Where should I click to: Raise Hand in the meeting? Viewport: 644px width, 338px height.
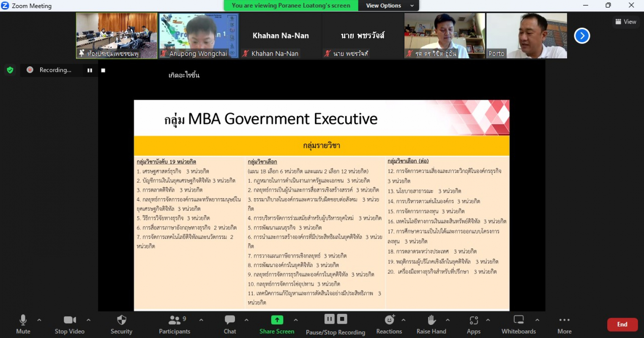(431, 324)
